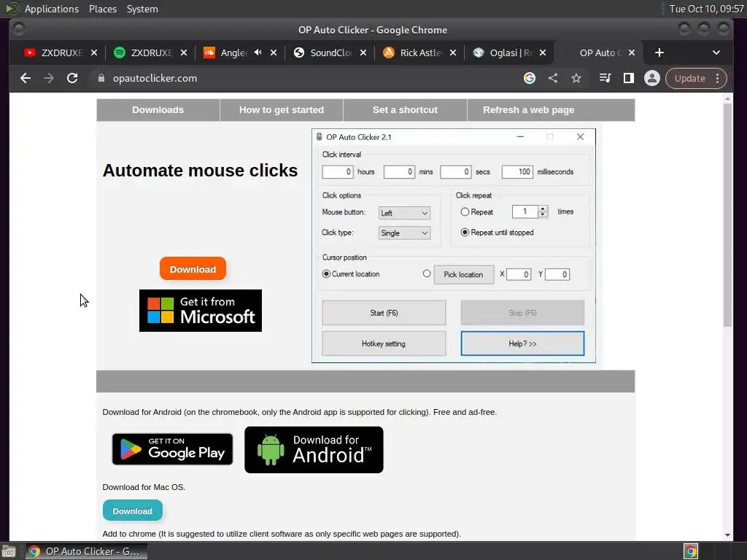Click the show desktop icon in taskbar
Image resolution: width=747 pixels, height=560 pixels.
pyautogui.click(x=9, y=551)
